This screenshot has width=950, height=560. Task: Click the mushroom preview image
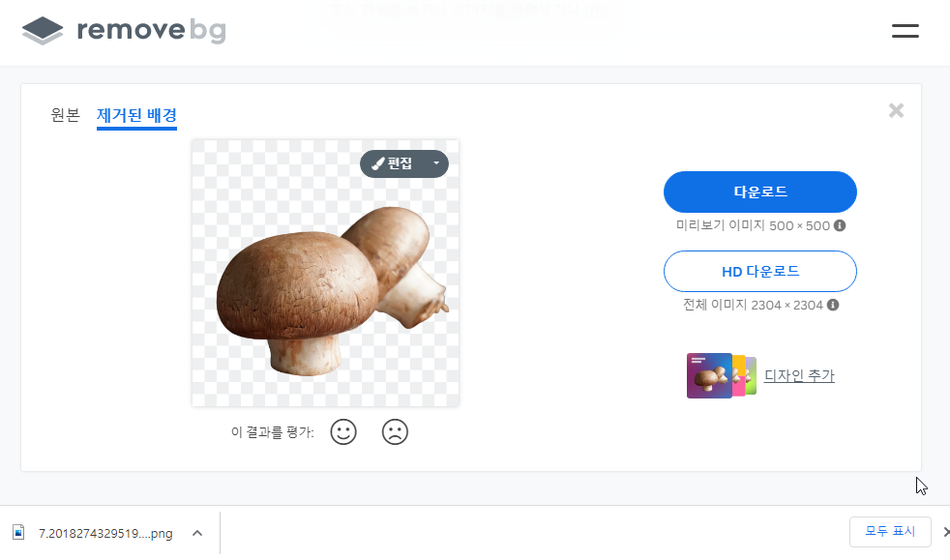tap(325, 273)
